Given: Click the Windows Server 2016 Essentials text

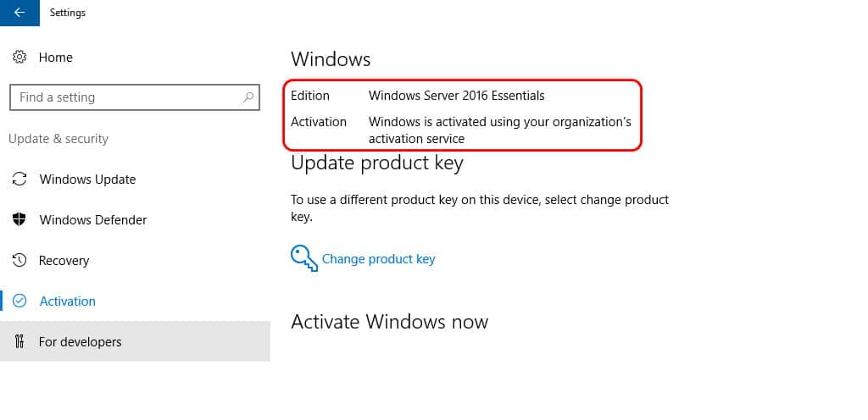Looking at the screenshot, I should (x=457, y=96).
